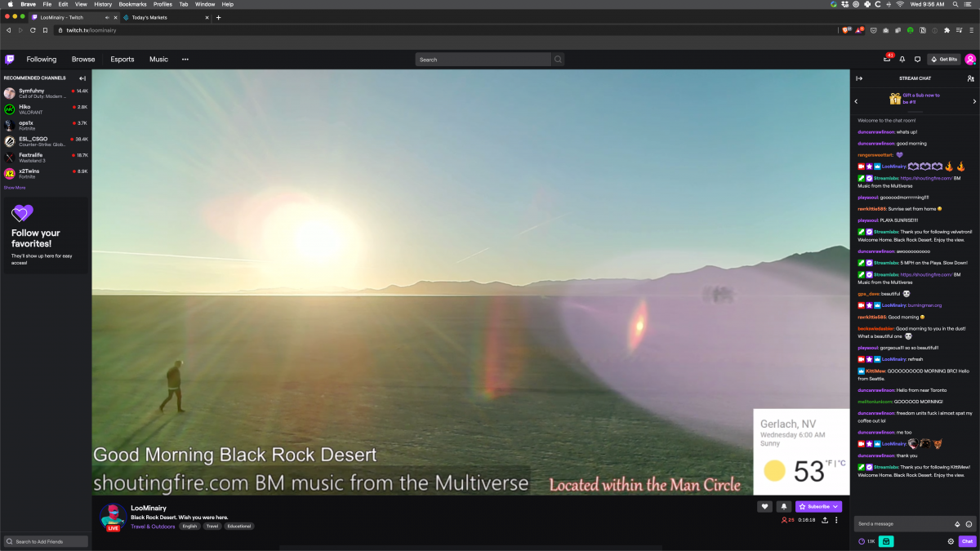
Task: Open x2Twins Fortnite channel
Action: click(x=46, y=173)
